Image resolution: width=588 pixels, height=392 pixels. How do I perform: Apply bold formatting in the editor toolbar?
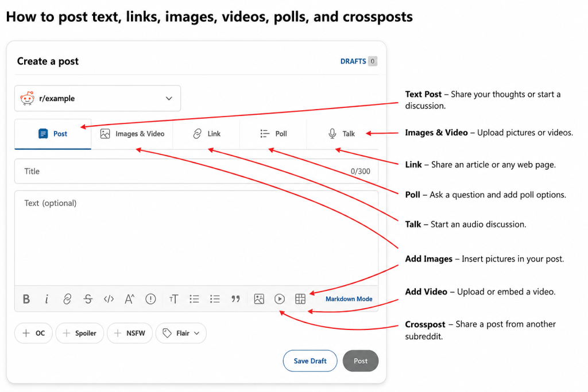(x=26, y=298)
